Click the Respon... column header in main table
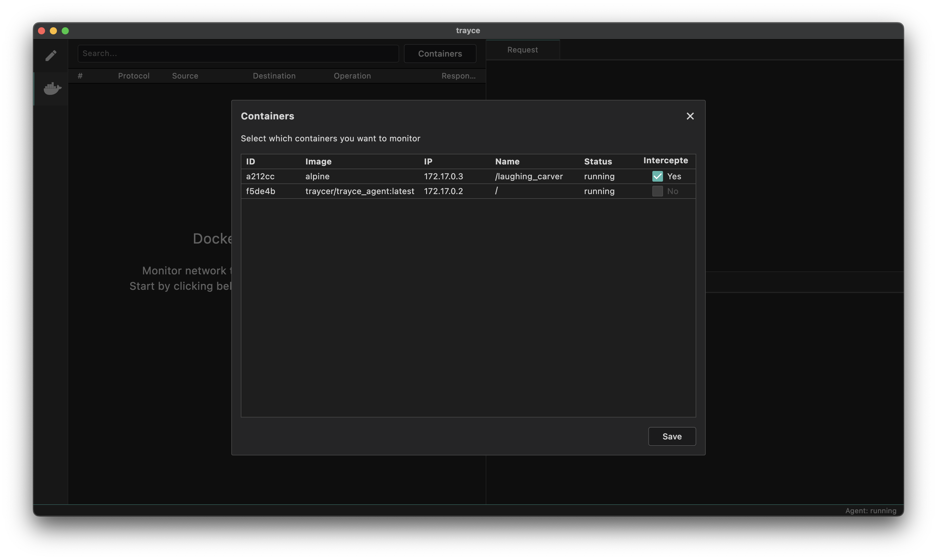937x560 pixels. point(458,76)
